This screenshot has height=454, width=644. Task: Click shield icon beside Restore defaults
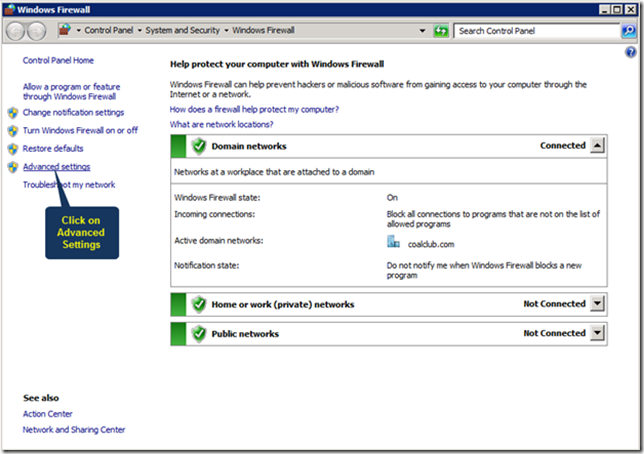pos(13,149)
